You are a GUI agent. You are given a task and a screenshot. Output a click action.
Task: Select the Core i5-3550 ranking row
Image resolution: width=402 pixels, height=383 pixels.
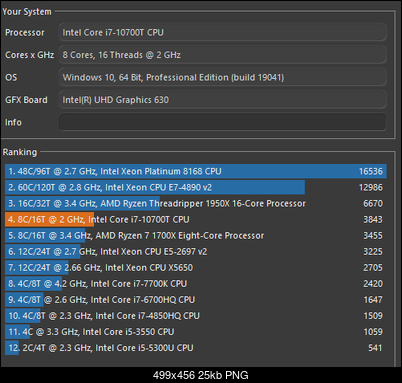click(x=196, y=331)
